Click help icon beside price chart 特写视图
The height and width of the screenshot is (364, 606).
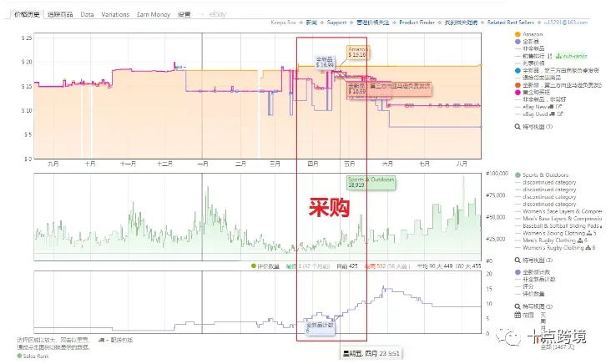549,127
